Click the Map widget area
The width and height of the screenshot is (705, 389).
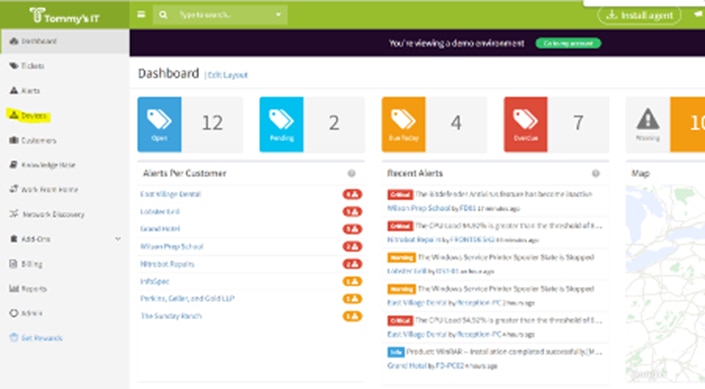tap(665, 283)
